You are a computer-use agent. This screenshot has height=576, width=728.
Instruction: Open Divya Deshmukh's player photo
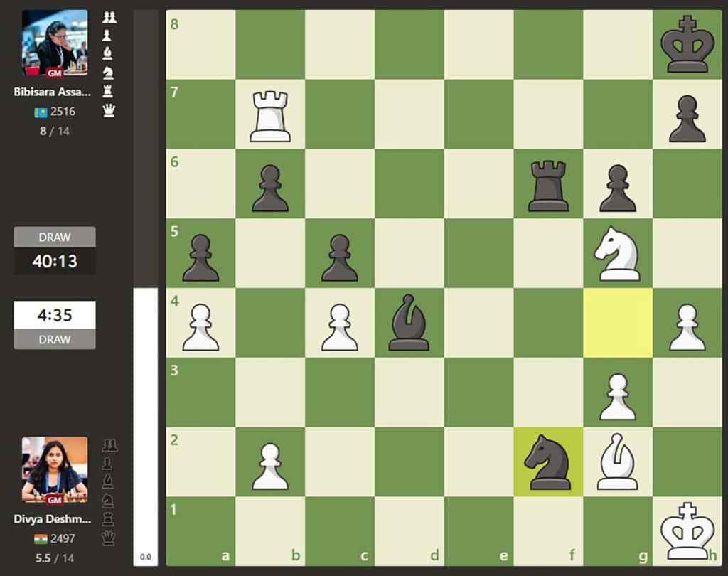coord(55,469)
